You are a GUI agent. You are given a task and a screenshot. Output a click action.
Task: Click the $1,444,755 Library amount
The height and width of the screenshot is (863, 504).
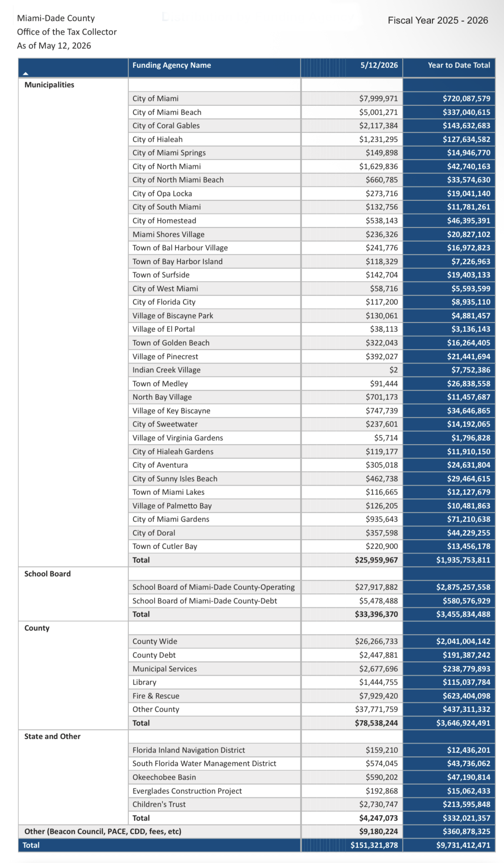(379, 682)
